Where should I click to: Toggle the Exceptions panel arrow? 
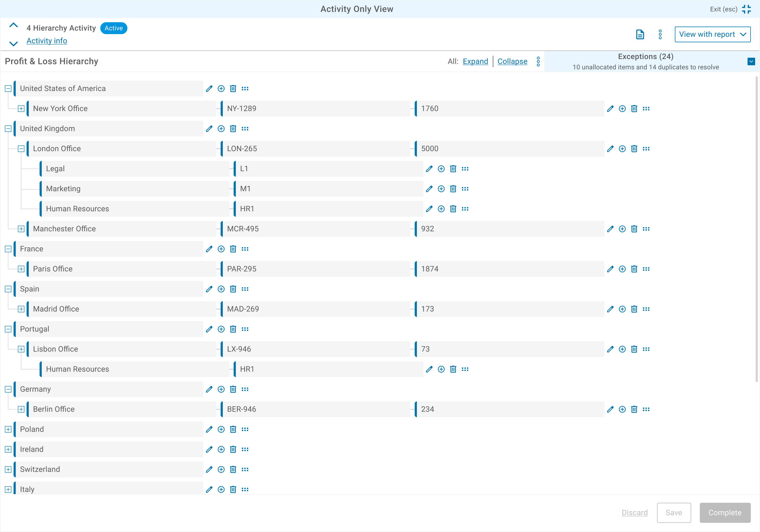coord(751,61)
